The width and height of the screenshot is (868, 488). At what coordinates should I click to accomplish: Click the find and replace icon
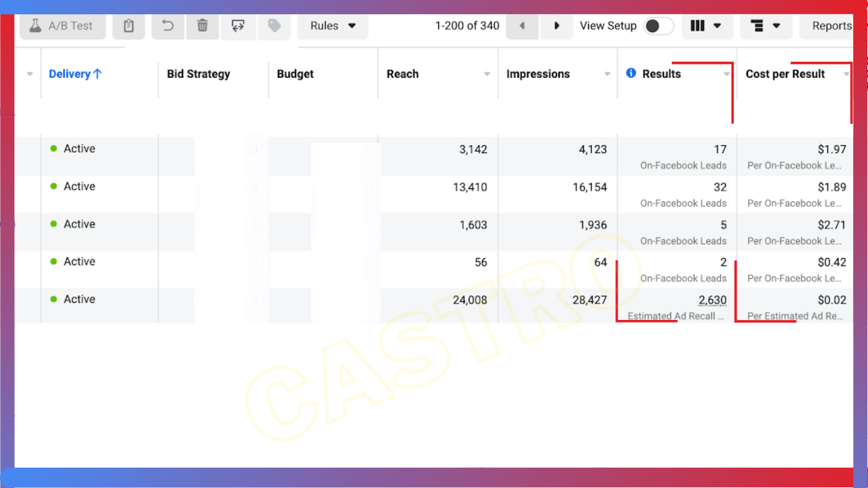click(x=238, y=26)
